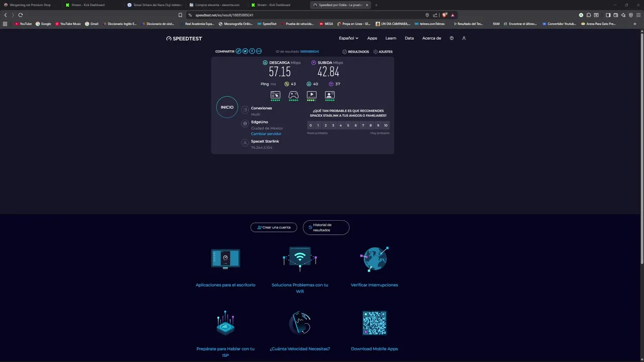The height and width of the screenshot is (362, 644).
Task: Rate recommendation as 8
Action: coord(371,125)
